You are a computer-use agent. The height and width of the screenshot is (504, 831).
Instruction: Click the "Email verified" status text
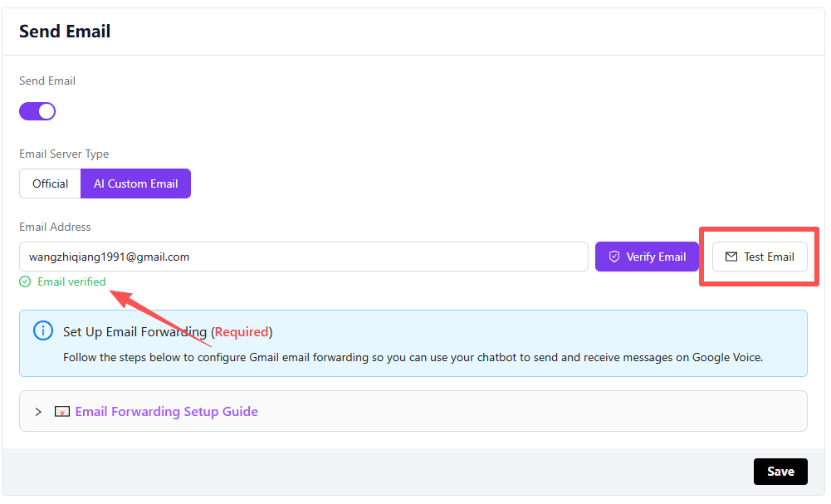(x=71, y=281)
